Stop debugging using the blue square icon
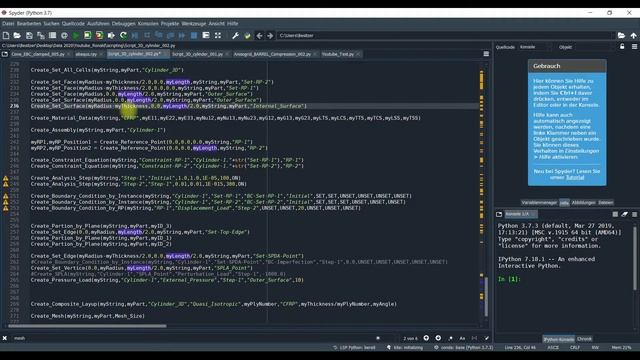The image size is (640, 360). (194, 36)
